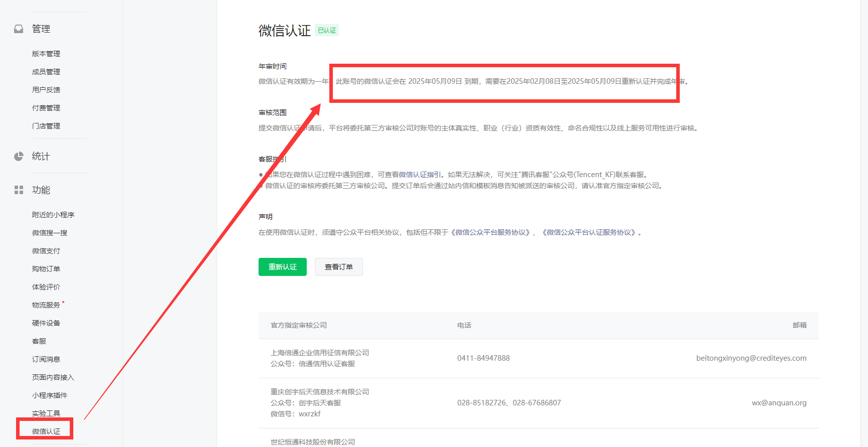
Task: Open 客服 menu item
Action: [x=39, y=341]
